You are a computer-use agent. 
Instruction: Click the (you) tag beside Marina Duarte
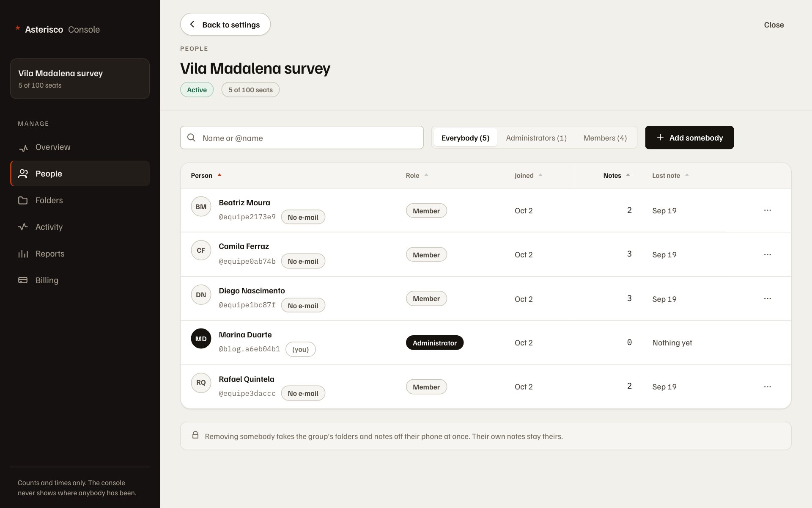300,349
